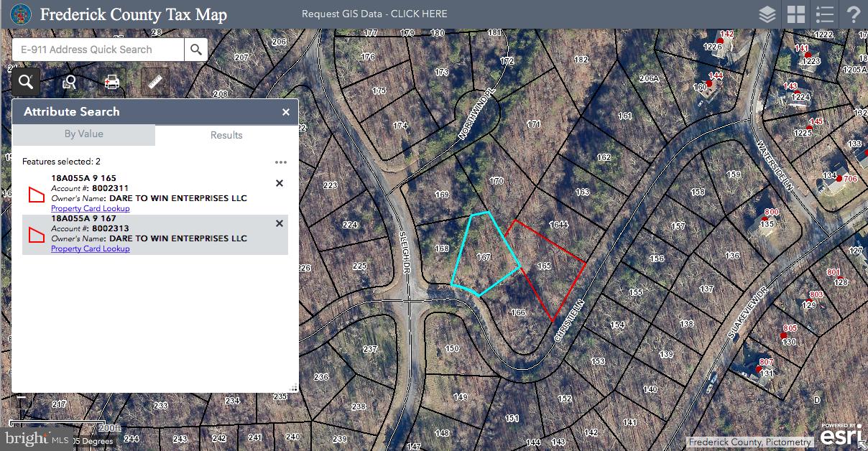Open results options three-dot menu
The width and height of the screenshot is (868, 451).
point(280,162)
